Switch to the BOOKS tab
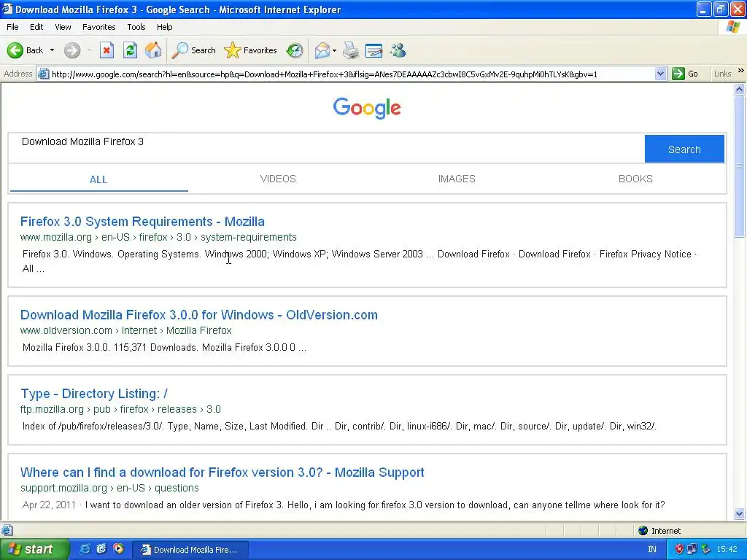 click(x=635, y=179)
